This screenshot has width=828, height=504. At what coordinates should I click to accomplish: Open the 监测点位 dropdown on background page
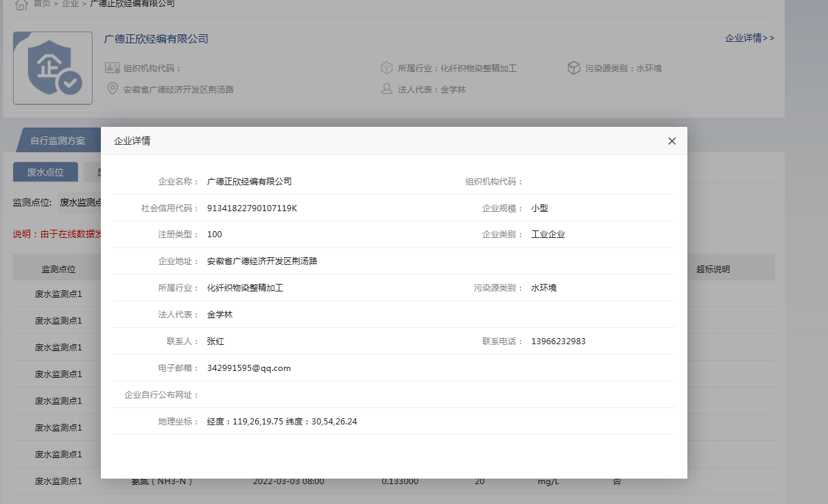pos(81,202)
